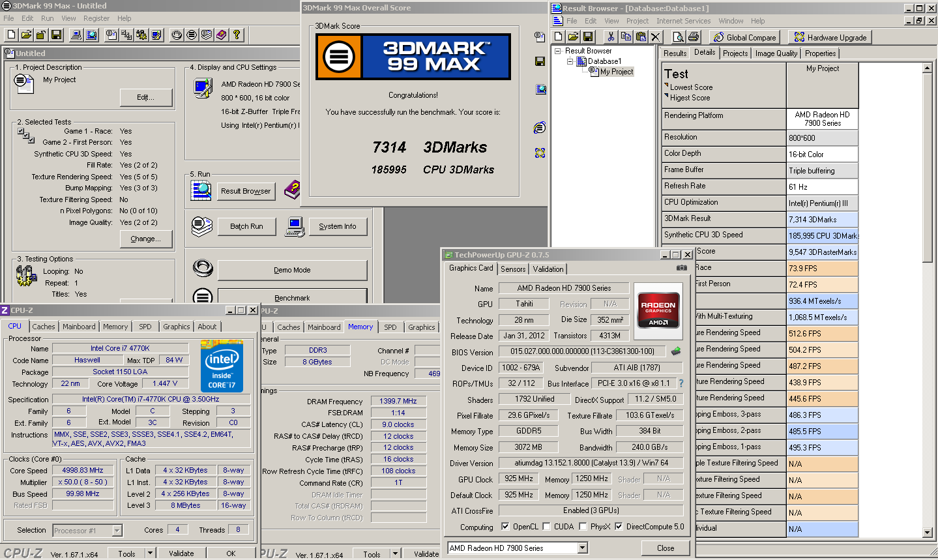Switch to Sensors tab in GPU-Z
The width and height of the screenshot is (938, 560).
pyautogui.click(x=513, y=269)
